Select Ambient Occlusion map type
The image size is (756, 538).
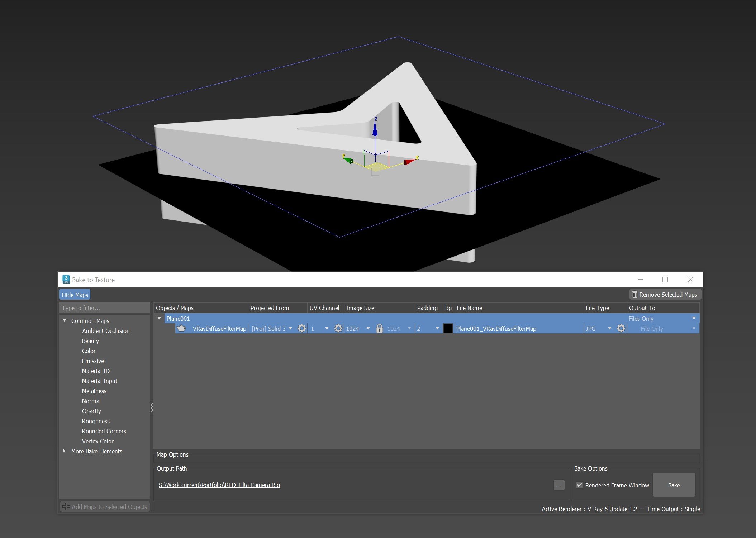coord(106,331)
